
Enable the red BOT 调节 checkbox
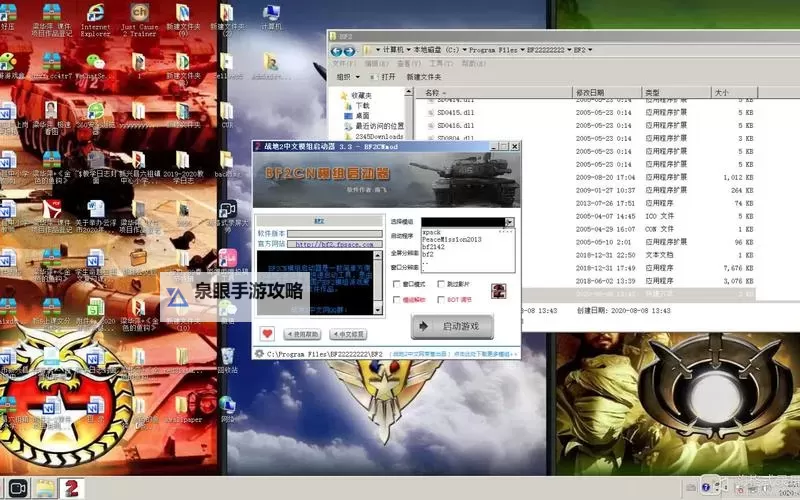pyautogui.click(x=441, y=300)
